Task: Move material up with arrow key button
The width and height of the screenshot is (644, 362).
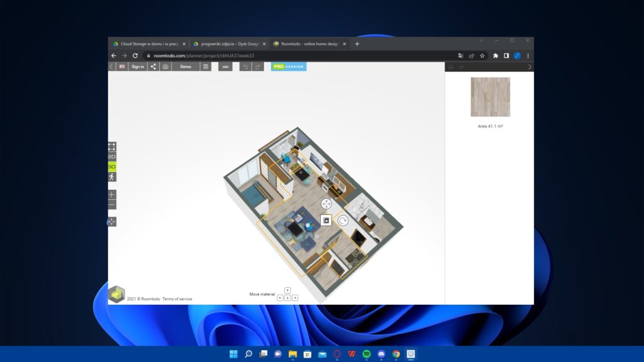Action: (287, 290)
